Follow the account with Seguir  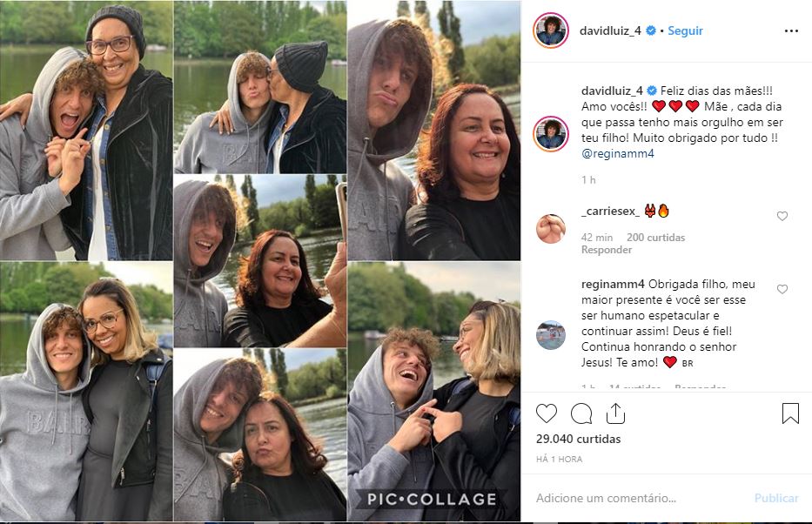(685, 30)
